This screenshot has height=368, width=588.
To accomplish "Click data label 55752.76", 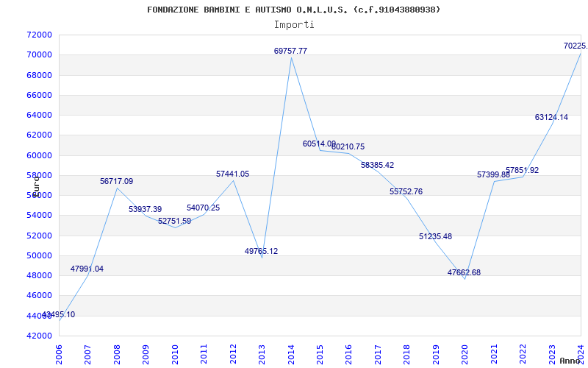I will (406, 191).
